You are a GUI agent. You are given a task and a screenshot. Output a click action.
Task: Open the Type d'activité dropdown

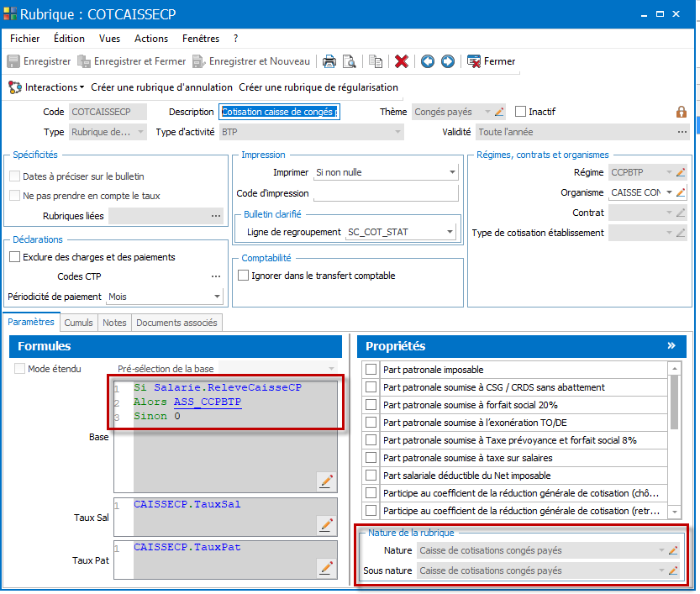[x=397, y=132]
